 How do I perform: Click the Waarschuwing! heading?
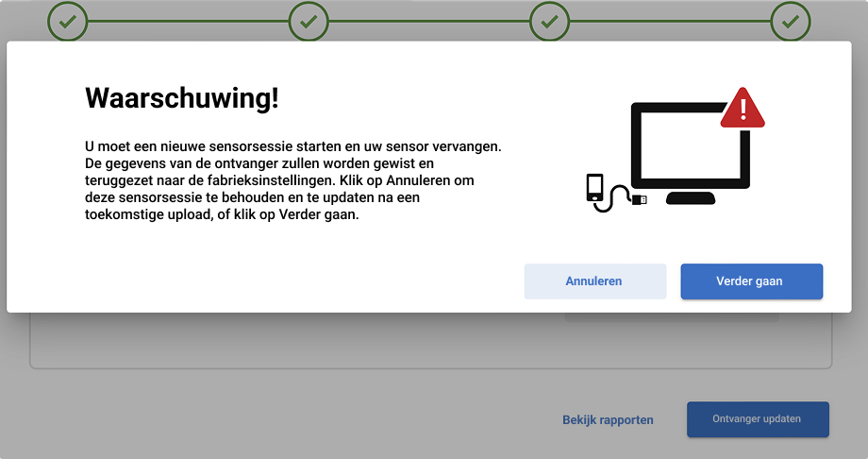click(x=182, y=98)
